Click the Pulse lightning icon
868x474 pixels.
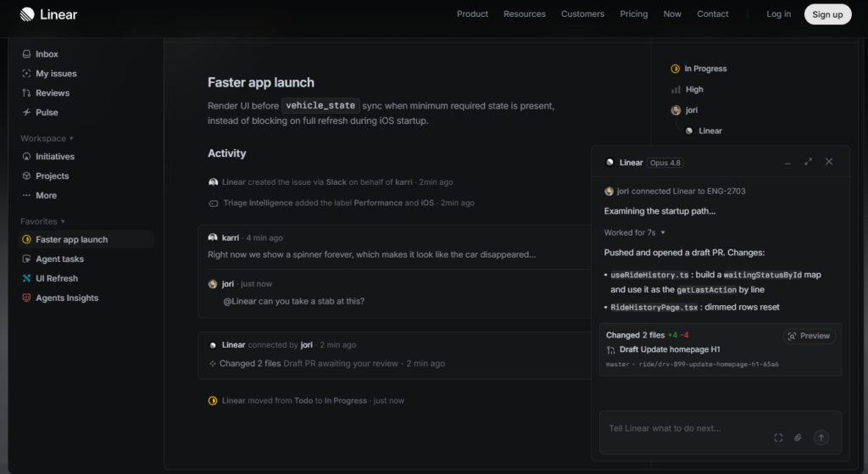pyautogui.click(x=26, y=113)
